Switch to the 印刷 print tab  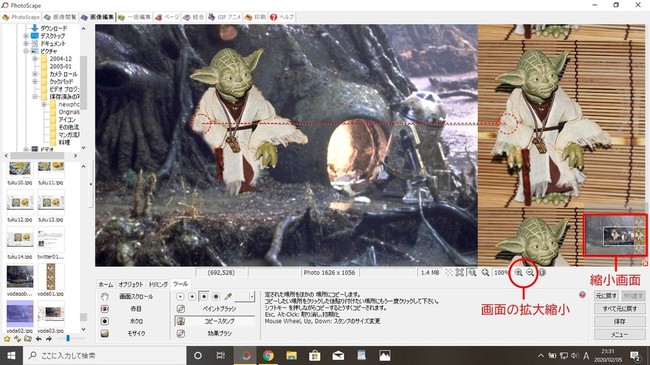[x=255, y=17]
